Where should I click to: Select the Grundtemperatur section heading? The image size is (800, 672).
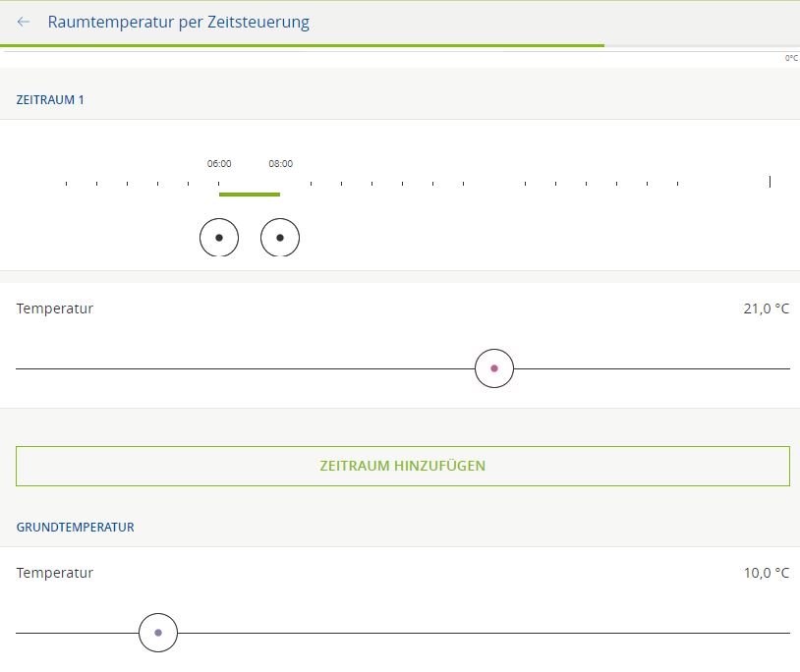pos(76,527)
